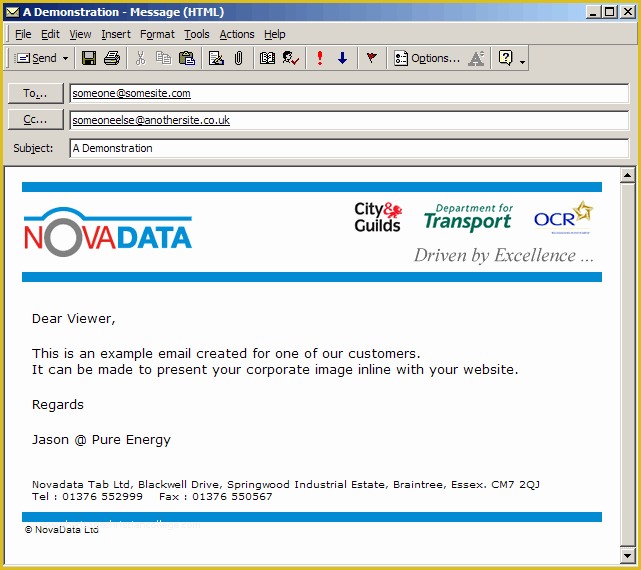Click the Send button
The image size is (641, 570).
coord(35,58)
